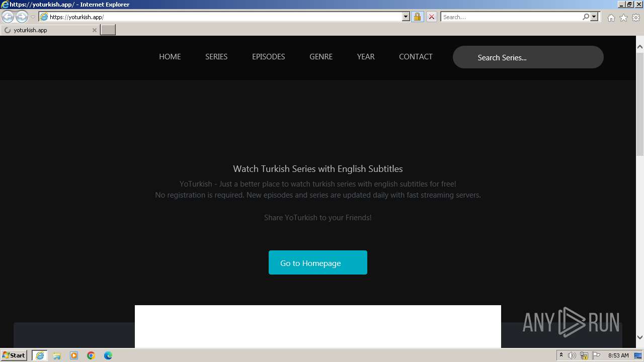
Task: Click the 8:53 AM clock
Action: point(618,355)
